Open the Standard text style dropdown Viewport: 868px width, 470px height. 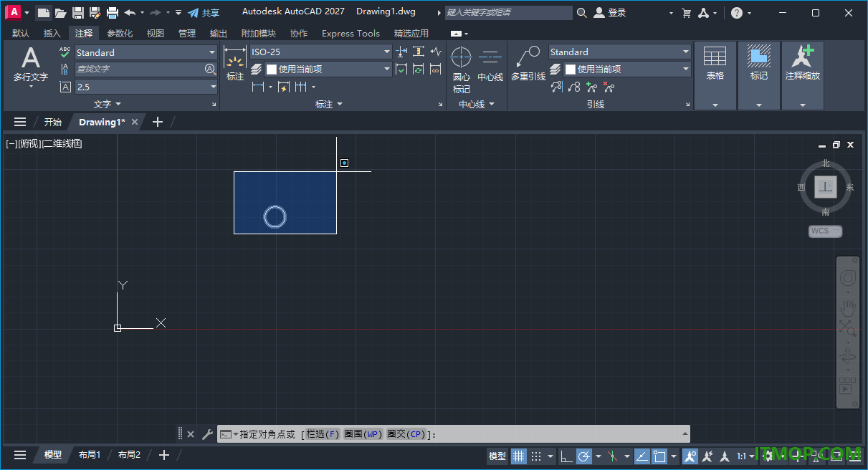click(x=146, y=52)
